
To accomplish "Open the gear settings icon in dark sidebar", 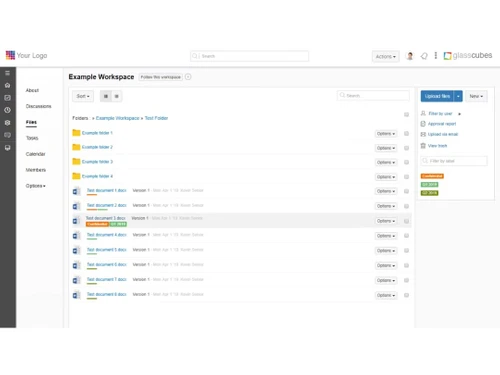I will tap(7, 123).
